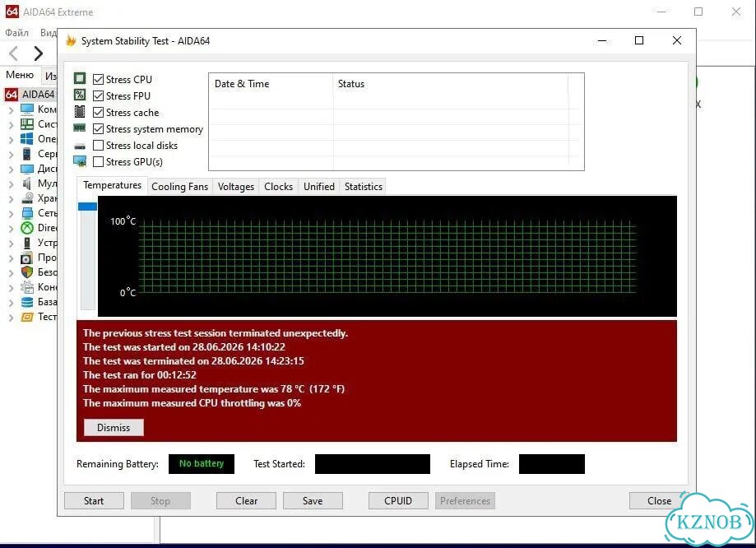The height and width of the screenshot is (548, 756).
Task: Click the motherboard tree icon
Action: 27,124
